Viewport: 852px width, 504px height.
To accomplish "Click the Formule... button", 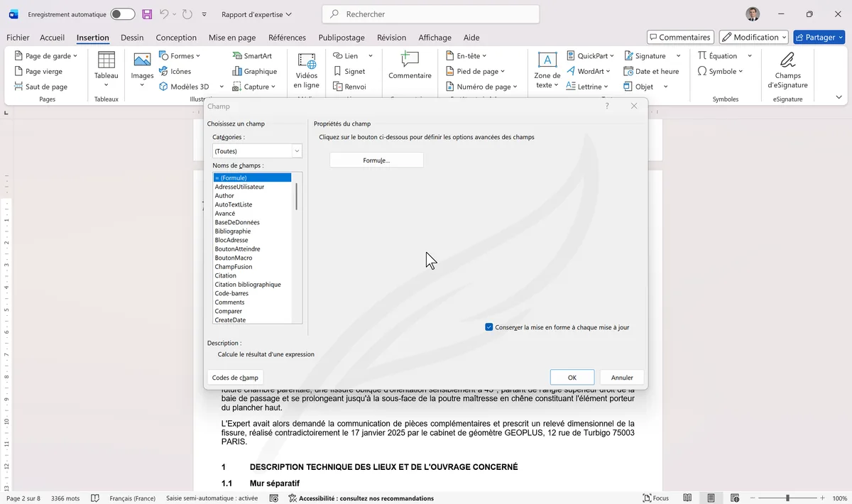I will [376, 160].
